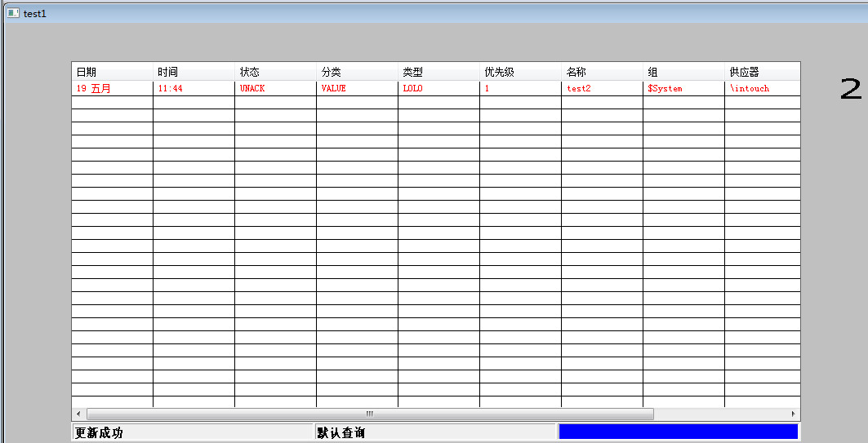Click the \intouch provider cell
868x443 pixels.
point(763,88)
